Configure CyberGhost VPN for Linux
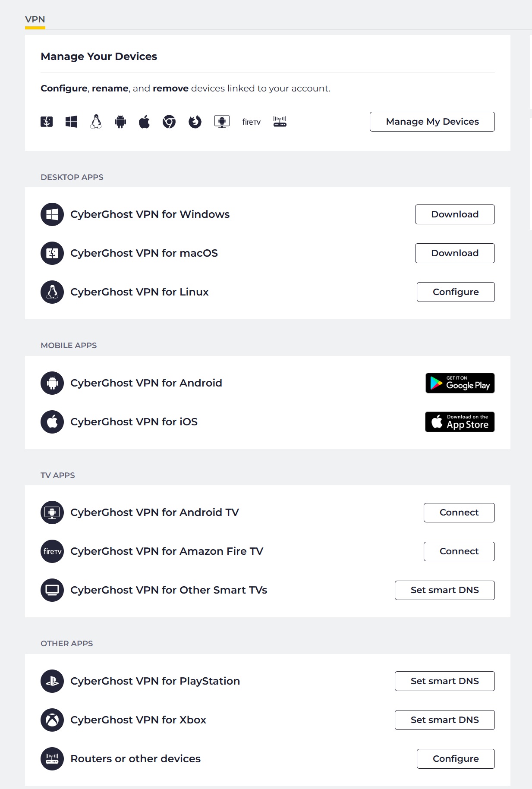Screen dimensions: 532x789 point(456,292)
